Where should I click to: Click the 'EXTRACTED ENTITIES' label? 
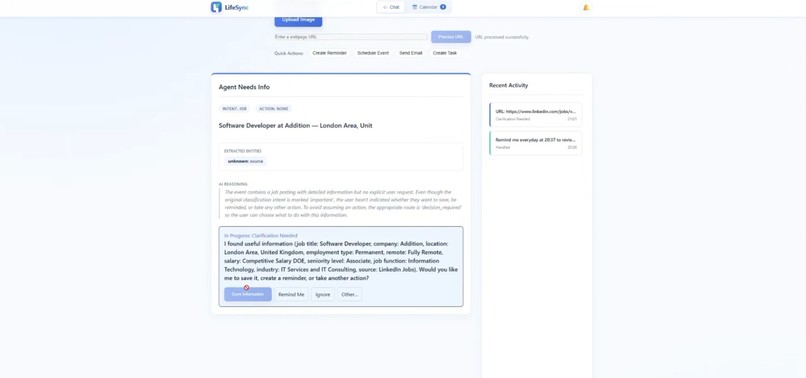pos(243,151)
